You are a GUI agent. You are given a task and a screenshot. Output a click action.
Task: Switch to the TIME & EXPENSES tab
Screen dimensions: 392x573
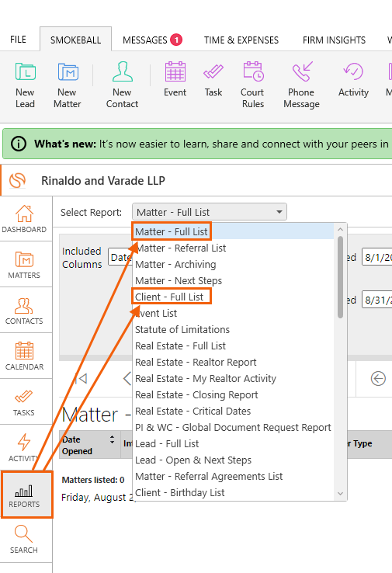pyautogui.click(x=241, y=40)
